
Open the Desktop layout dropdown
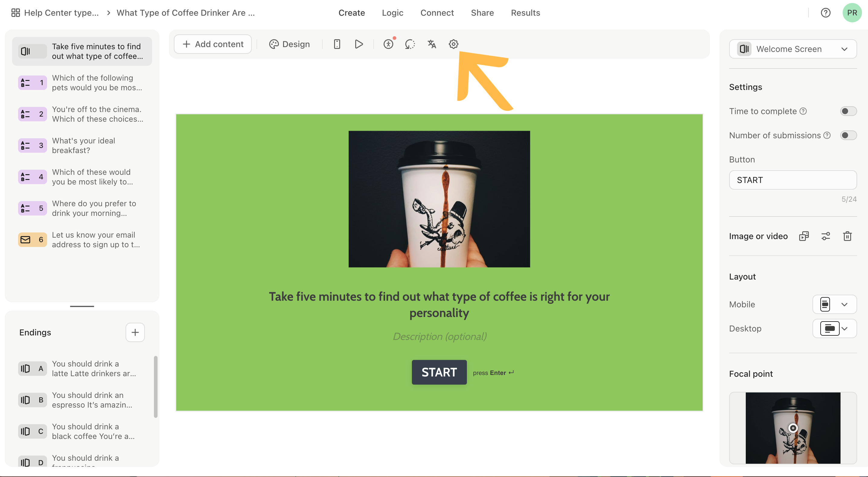coord(834,329)
